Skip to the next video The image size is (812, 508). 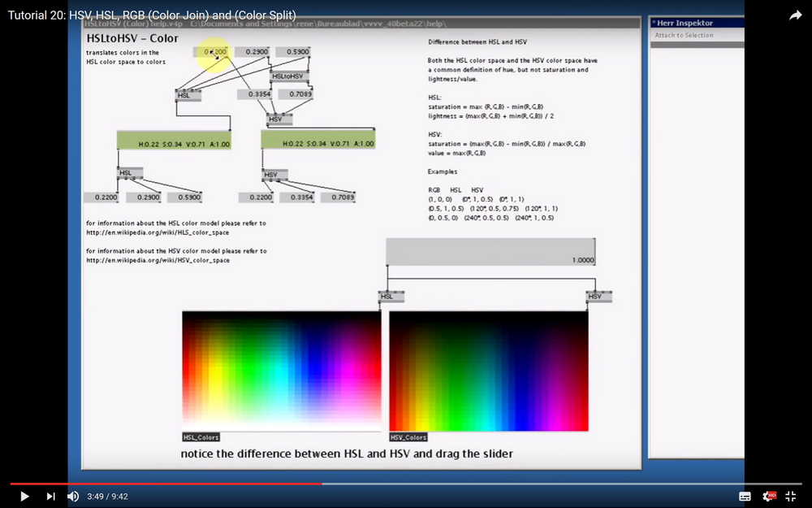50,496
